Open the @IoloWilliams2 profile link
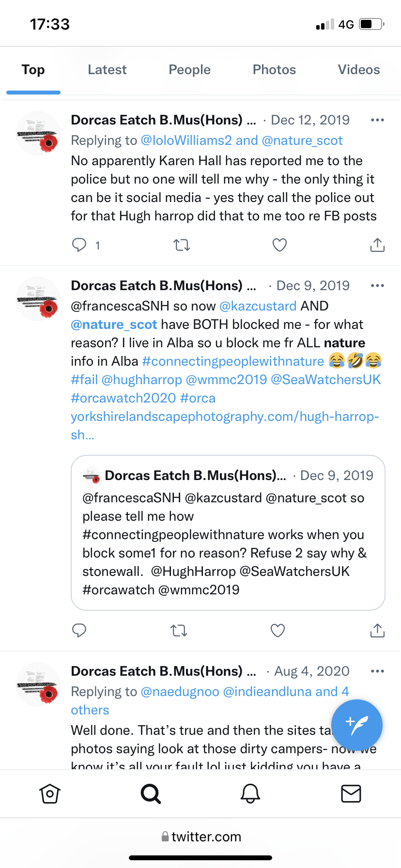The width and height of the screenshot is (401, 868). (186, 140)
